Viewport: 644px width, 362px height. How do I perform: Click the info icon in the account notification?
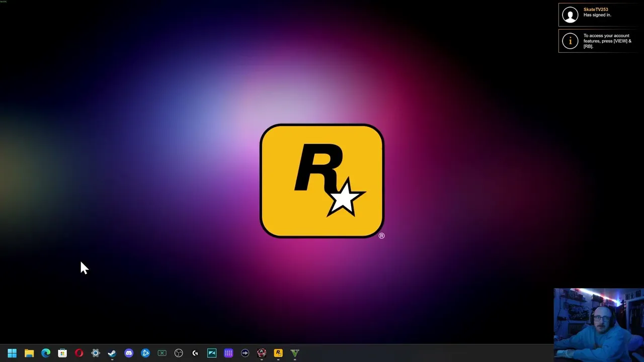pyautogui.click(x=570, y=41)
